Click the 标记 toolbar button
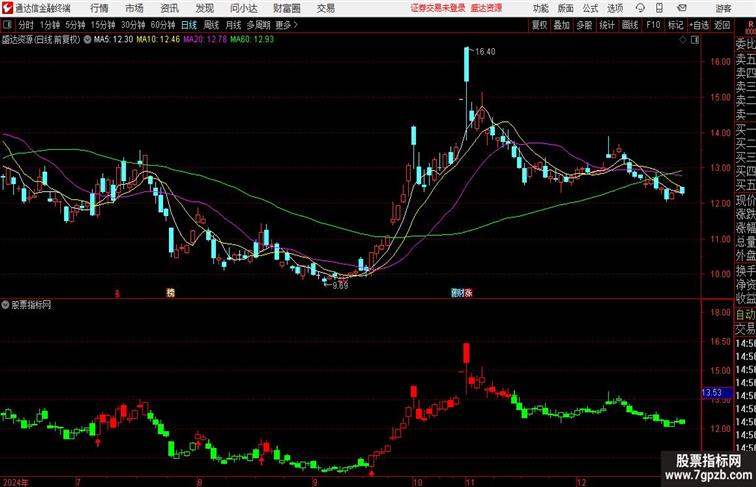Viewport: 756px width, 487px height. pyautogui.click(x=675, y=25)
